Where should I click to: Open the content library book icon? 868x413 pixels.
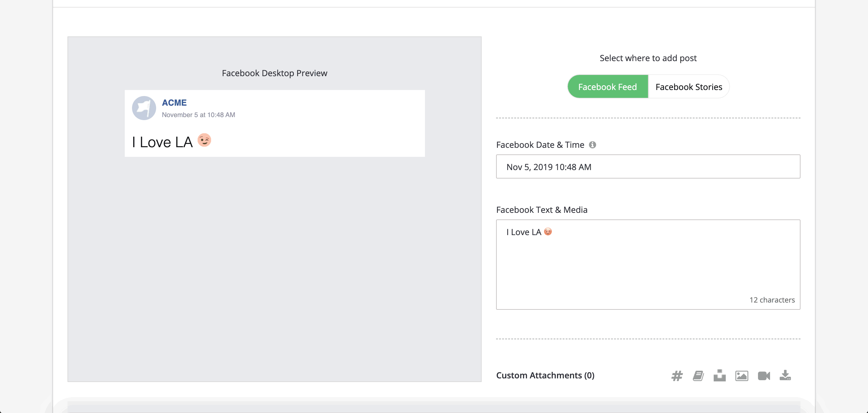pos(698,375)
